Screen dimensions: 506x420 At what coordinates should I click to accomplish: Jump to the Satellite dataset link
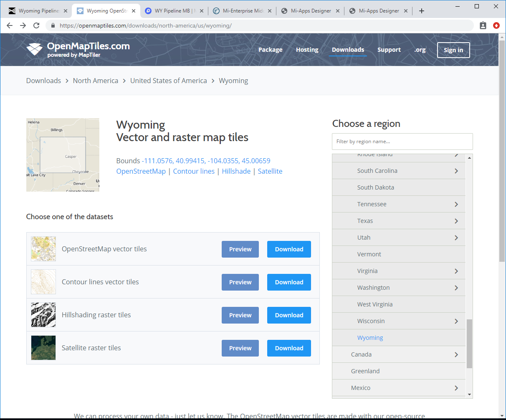[x=270, y=171]
